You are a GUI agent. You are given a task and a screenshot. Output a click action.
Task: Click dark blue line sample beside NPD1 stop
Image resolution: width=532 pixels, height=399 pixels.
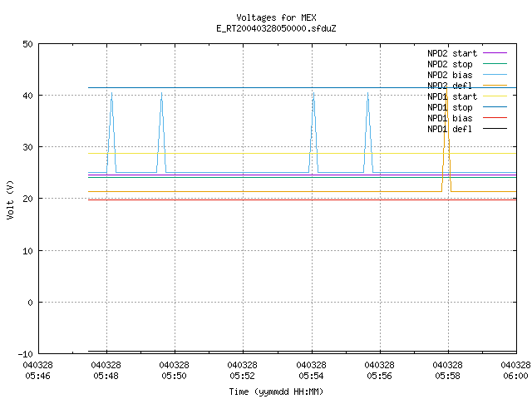(495, 107)
